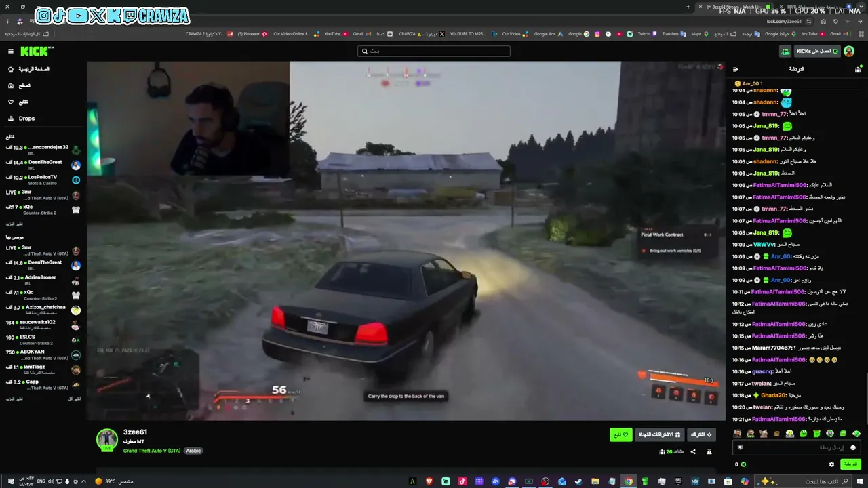868x488 pixels.
Task: Switch to the 3zee61 Stream tab
Action: 735,7
